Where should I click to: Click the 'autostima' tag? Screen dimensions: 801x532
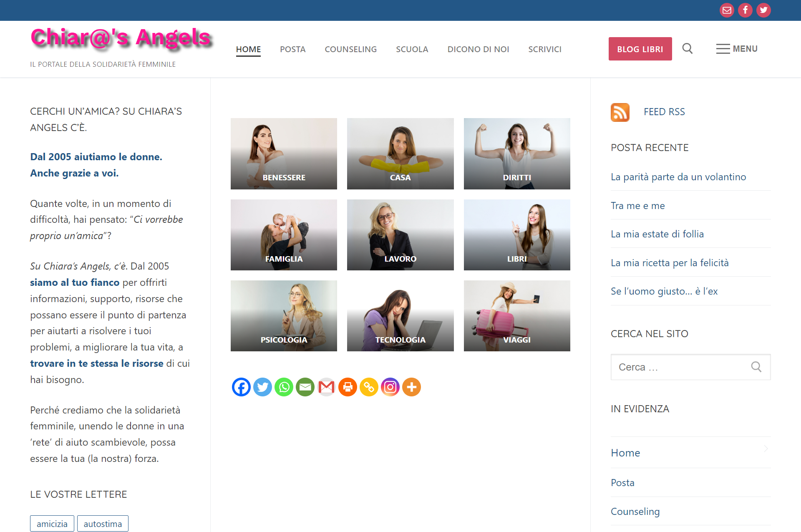[103, 524]
